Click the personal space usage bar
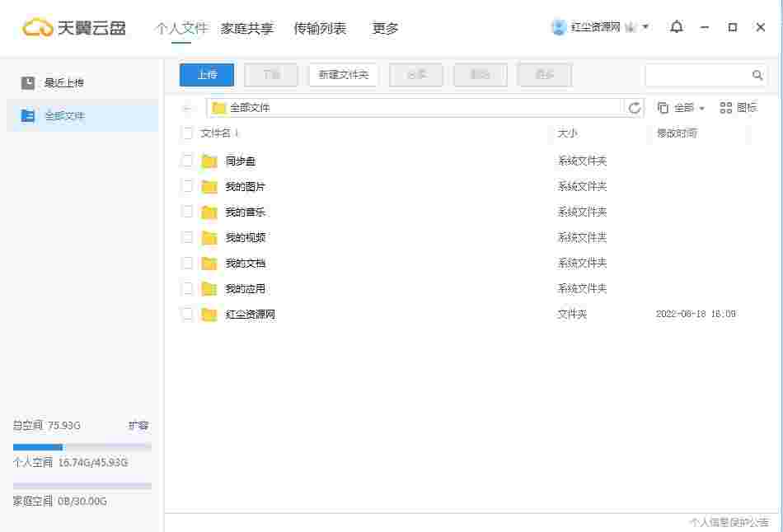The image size is (783, 532). point(78,446)
